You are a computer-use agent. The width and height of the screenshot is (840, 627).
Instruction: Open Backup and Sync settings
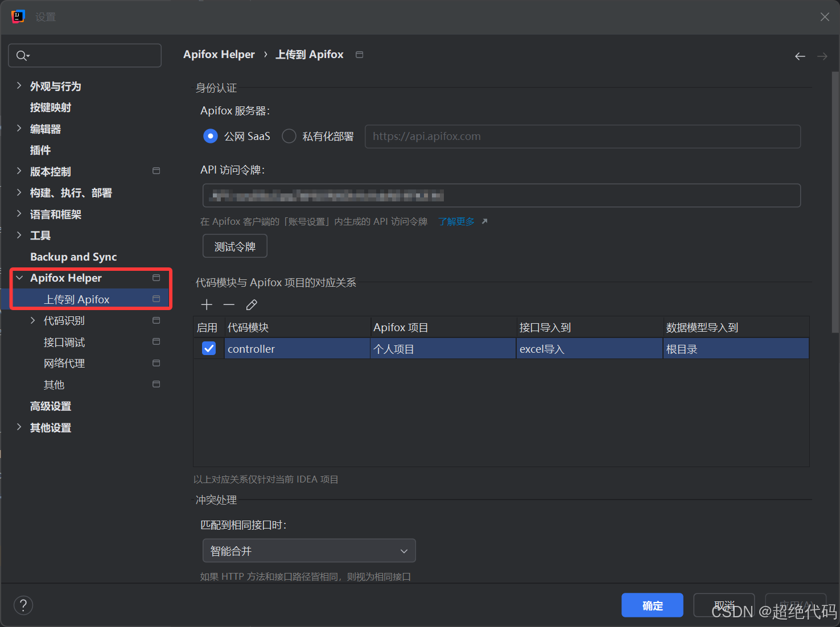point(73,257)
